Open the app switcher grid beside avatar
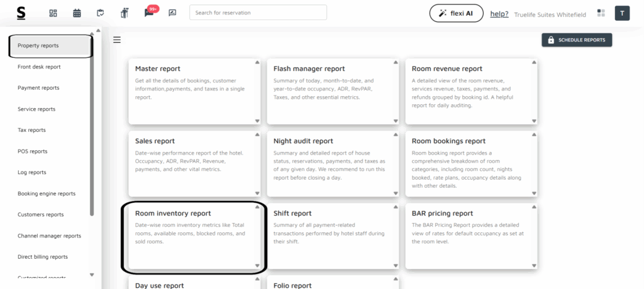The height and width of the screenshot is (289, 644). [x=601, y=13]
